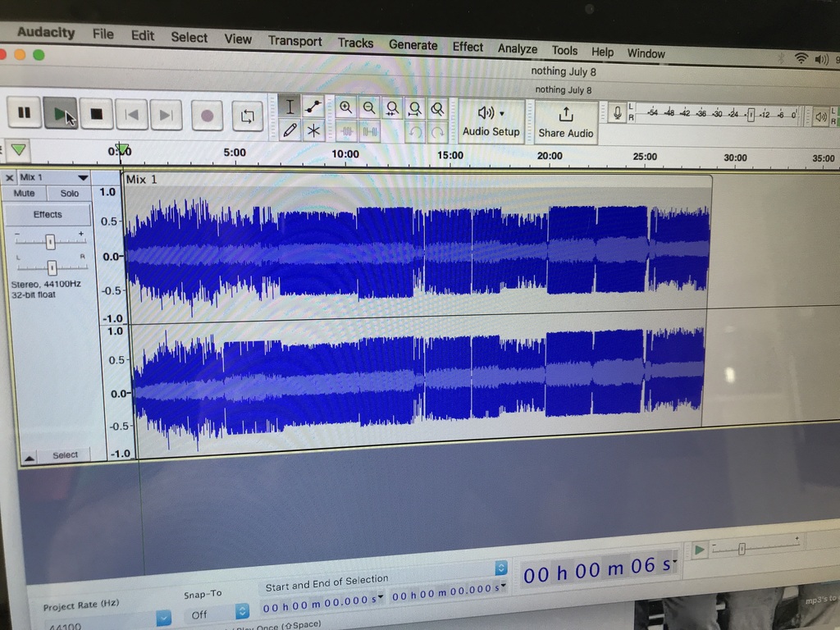Click the Share Audio button
Viewport: 840px width, 630px height.
click(566, 123)
